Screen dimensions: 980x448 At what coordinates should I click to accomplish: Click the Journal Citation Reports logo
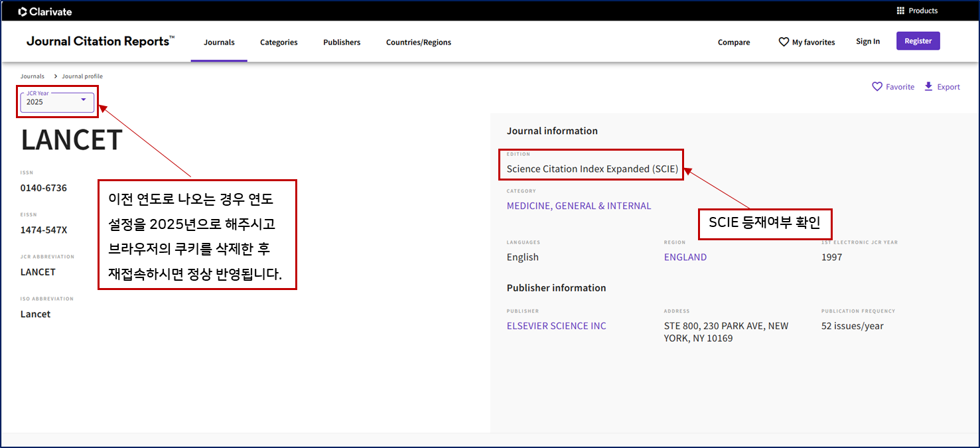coord(100,41)
